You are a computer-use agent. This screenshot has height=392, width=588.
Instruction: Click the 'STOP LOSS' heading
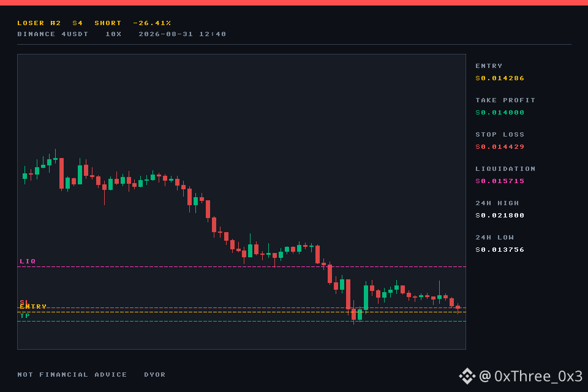[500, 135]
